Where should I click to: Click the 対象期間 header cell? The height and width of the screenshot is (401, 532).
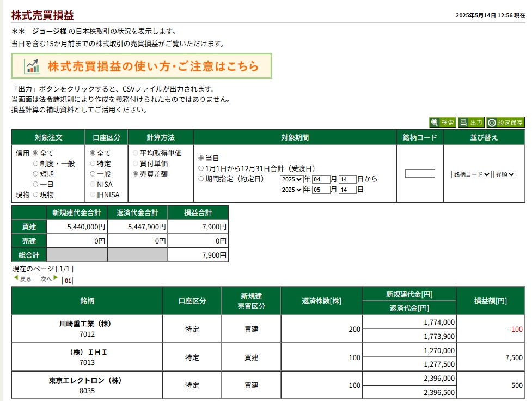click(295, 137)
